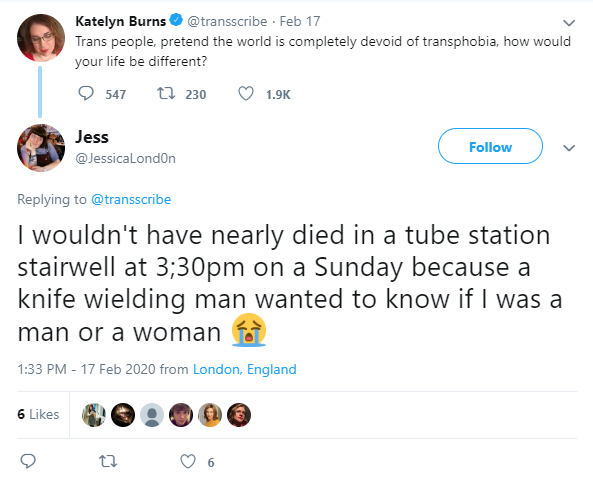
Task: Click the verified badge next to Katelyn Burns
Action: click(x=176, y=20)
